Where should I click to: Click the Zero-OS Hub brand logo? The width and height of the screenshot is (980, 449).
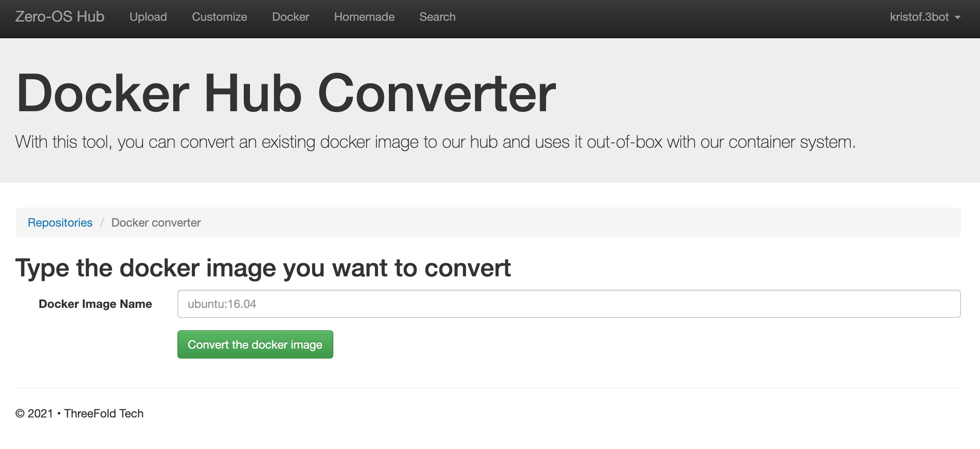pyautogui.click(x=60, y=17)
